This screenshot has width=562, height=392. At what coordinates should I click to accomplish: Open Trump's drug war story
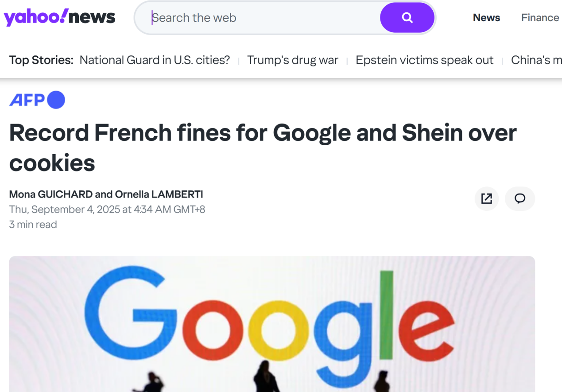[x=292, y=60]
